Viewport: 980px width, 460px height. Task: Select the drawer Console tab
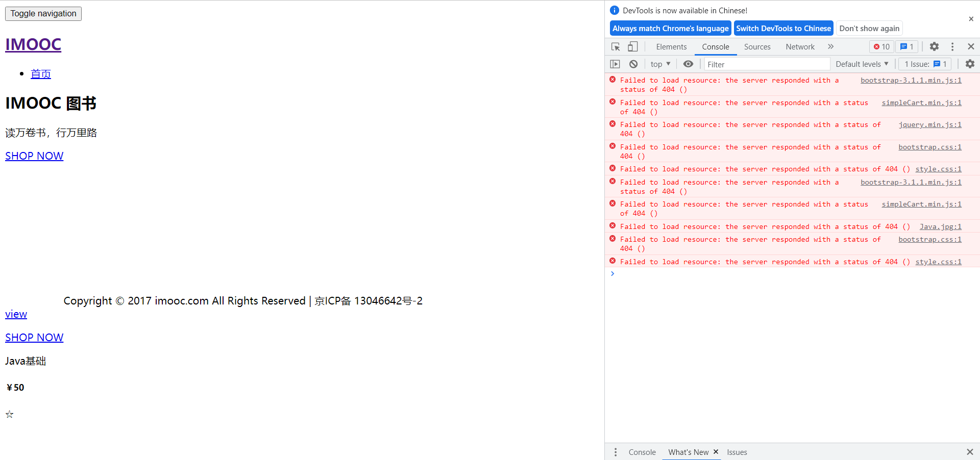point(642,452)
